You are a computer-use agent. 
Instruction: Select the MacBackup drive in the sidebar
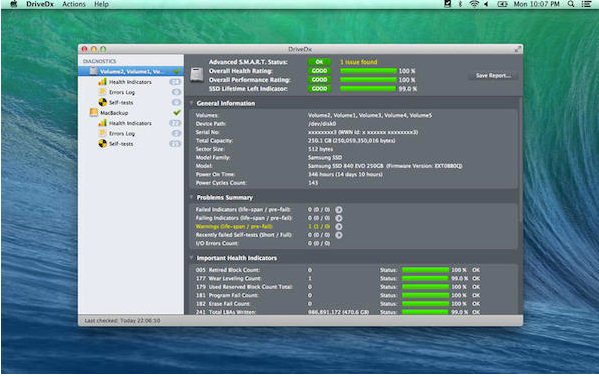tap(114, 113)
